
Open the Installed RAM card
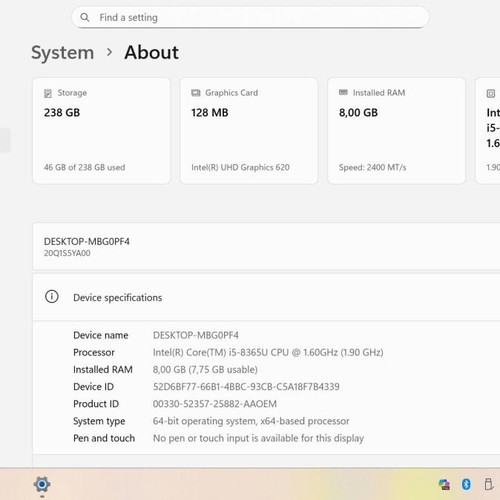[x=396, y=131]
